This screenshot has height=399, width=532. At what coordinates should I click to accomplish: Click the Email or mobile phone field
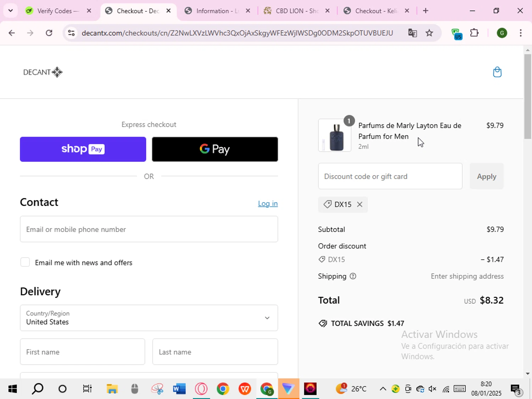[149, 229]
